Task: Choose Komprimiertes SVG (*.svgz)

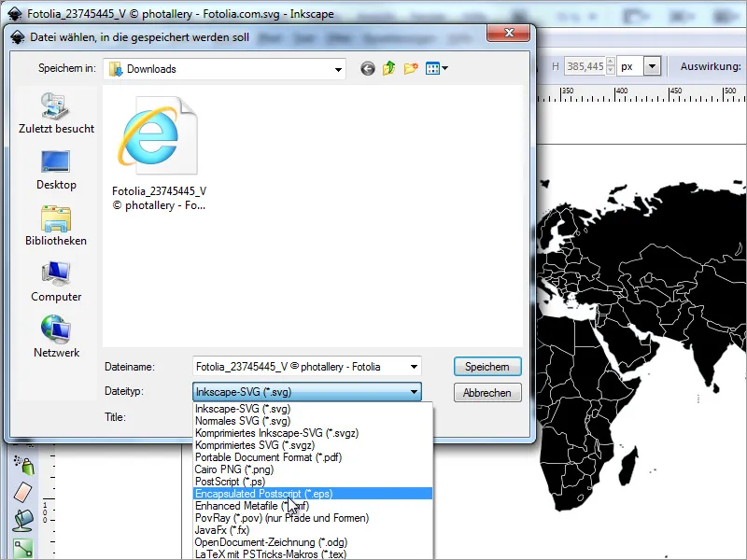Action: (313, 445)
